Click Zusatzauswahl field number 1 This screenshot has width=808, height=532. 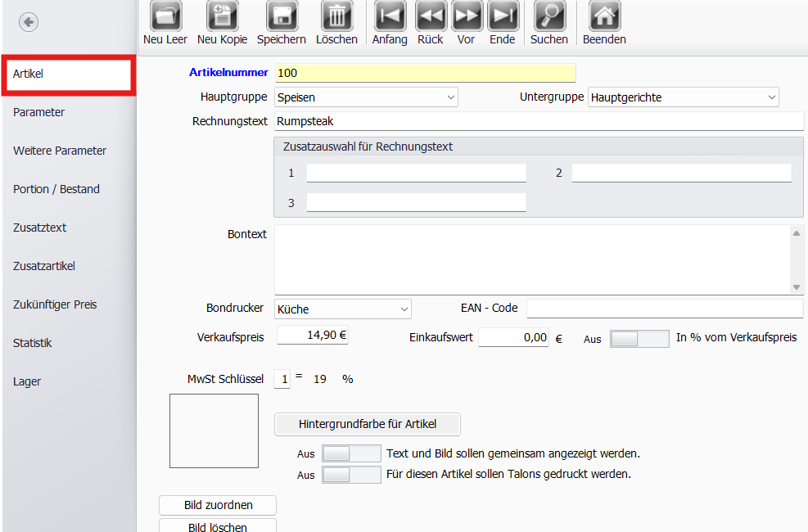pyautogui.click(x=417, y=173)
